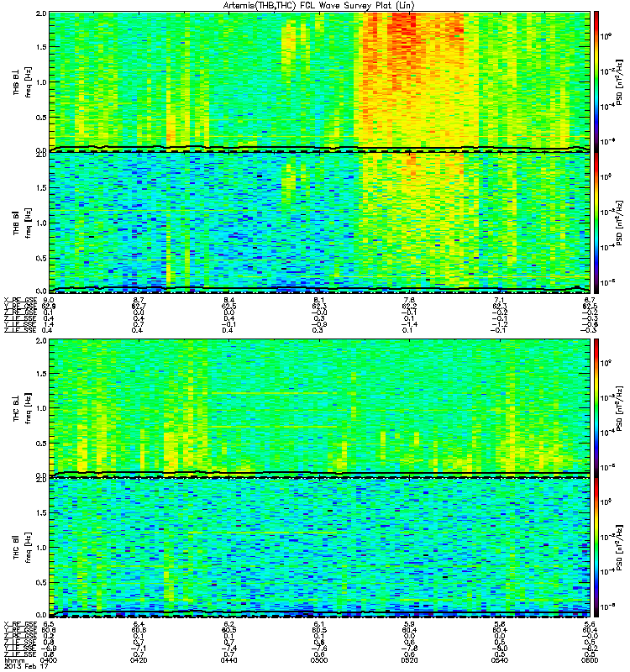
Task: Select the "THC B∥ freq [Hz]" axis label
Action: point(23,548)
